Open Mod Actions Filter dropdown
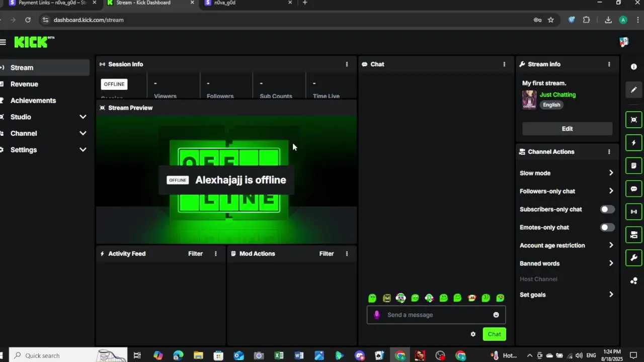Image resolution: width=644 pixels, height=362 pixels. tap(327, 254)
